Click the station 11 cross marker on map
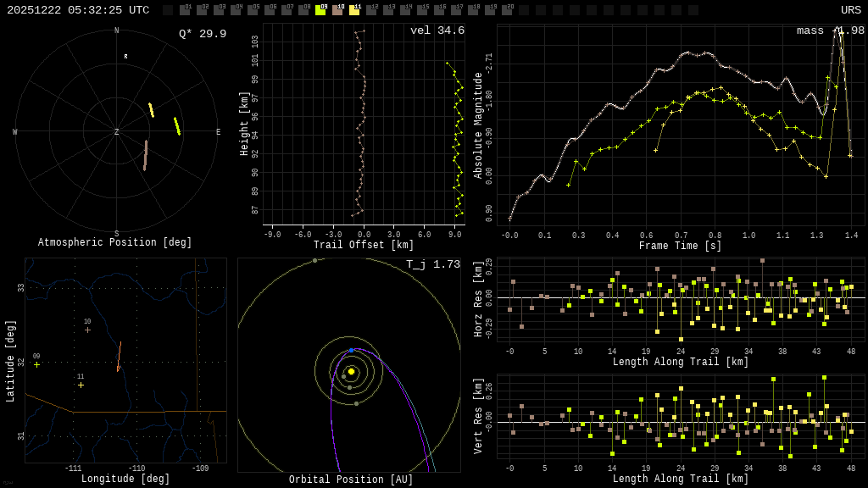Image resolution: width=868 pixels, height=488 pixels. point(81,385)
